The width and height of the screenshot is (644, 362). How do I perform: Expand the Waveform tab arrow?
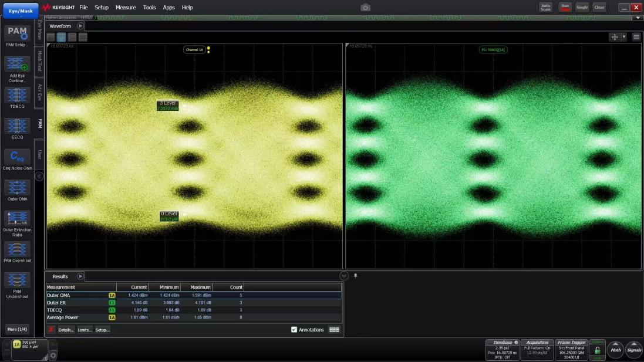80,26
